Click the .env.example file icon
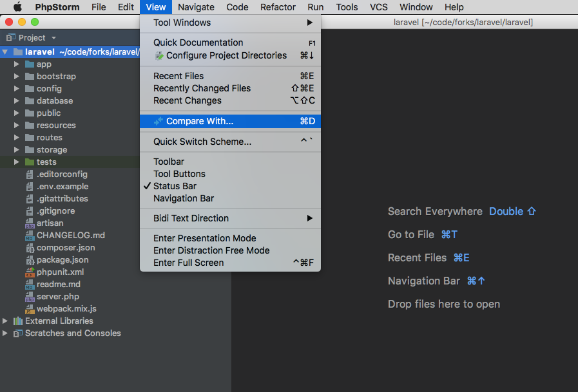 (30, 186)
